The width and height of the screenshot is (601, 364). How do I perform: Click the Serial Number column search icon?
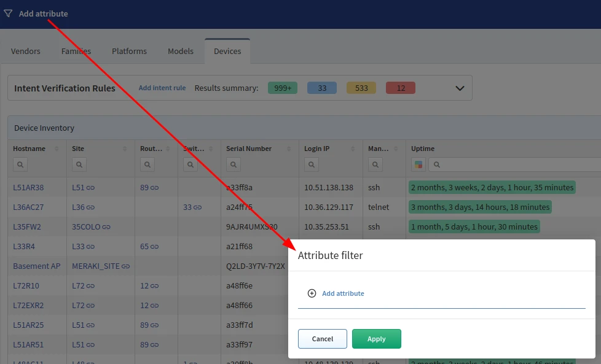click(x=234, y=165)
